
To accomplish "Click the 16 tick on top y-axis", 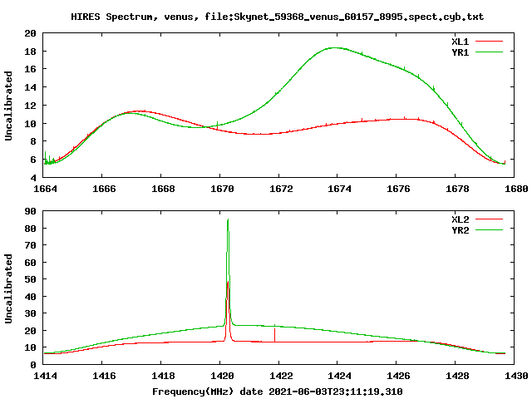I will (30, 69).
